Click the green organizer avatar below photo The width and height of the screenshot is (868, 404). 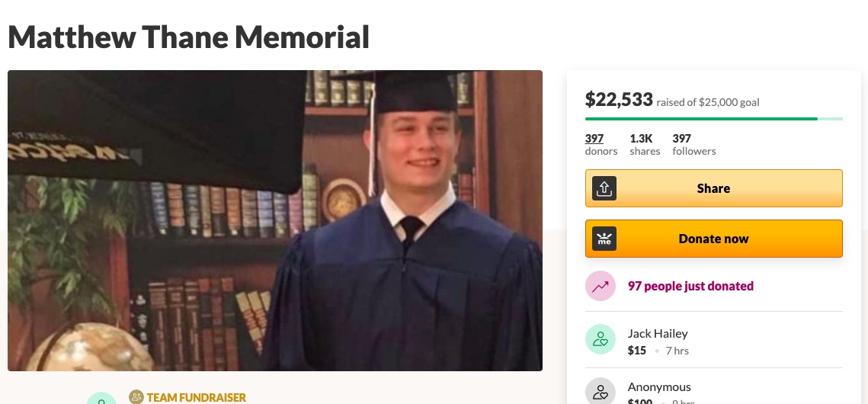point(101,399)
